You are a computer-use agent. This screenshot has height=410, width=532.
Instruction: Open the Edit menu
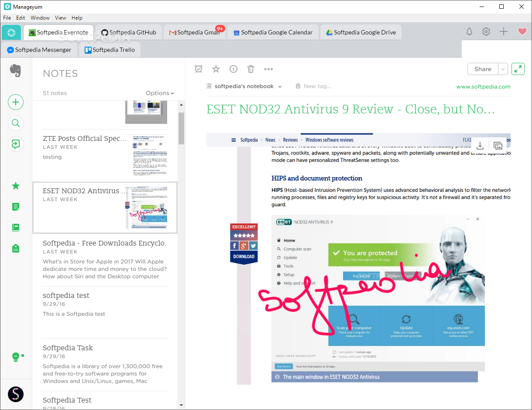point(21,18)
